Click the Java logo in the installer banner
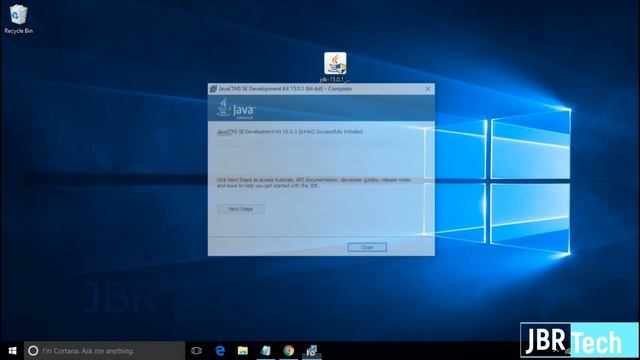This screenshot has width=640, height=360. click(x=236, y=109)
